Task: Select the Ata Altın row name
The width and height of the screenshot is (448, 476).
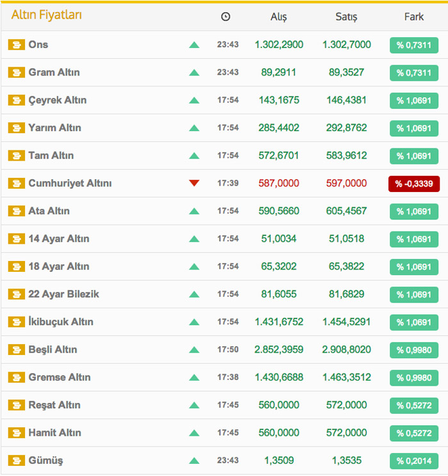Action: (49, 211)
